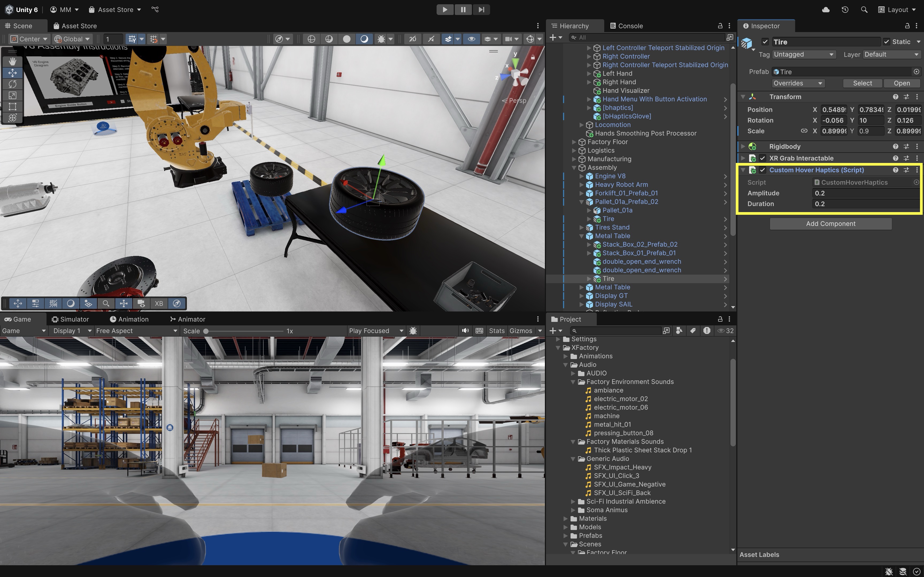Click the cloud services icon
The height and width of the screenshot is (577, 924).
pos(826,10)
